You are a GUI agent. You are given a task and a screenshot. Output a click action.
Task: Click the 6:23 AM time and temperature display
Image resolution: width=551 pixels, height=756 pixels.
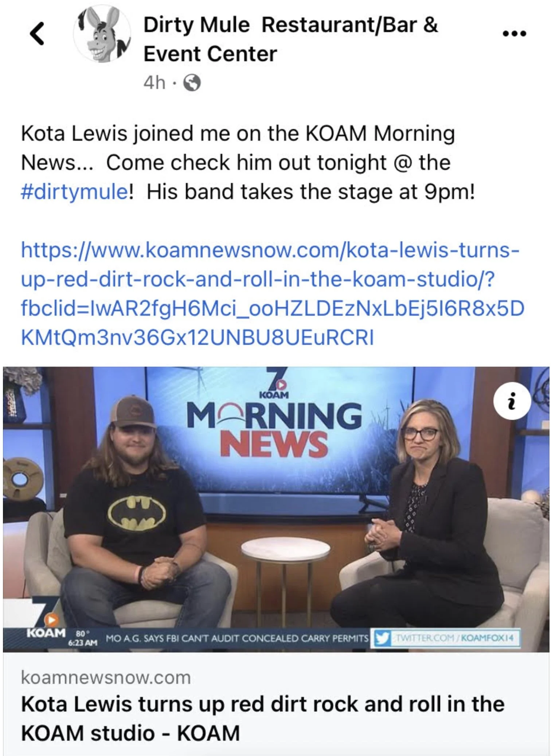coord(83,639)
